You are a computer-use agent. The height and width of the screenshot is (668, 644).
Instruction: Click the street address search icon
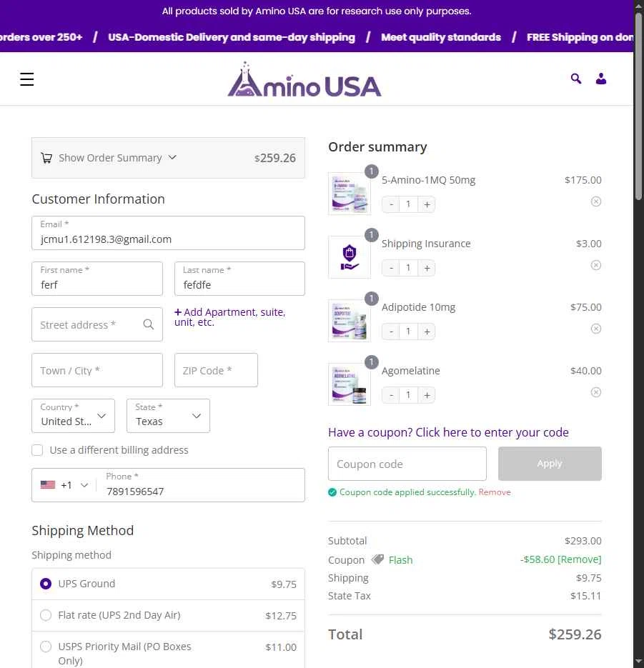149,324
